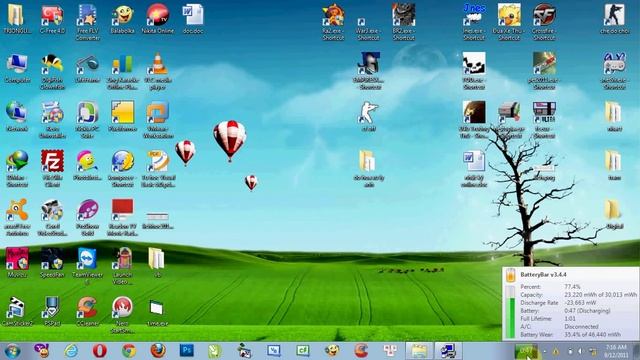The width and height of the screenshot is (640, 360).
Task: Click the green BatteryBar taskbar indicator
Action: pos(527,351)
